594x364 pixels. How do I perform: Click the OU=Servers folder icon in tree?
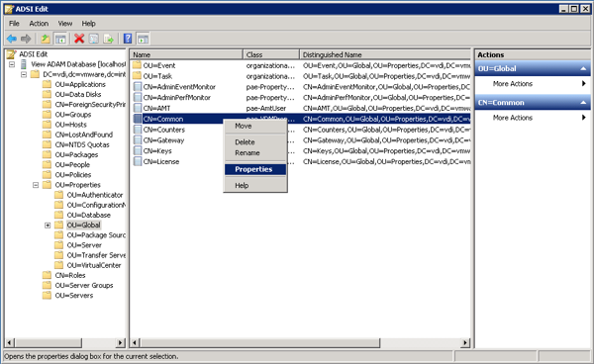(47, 296)
